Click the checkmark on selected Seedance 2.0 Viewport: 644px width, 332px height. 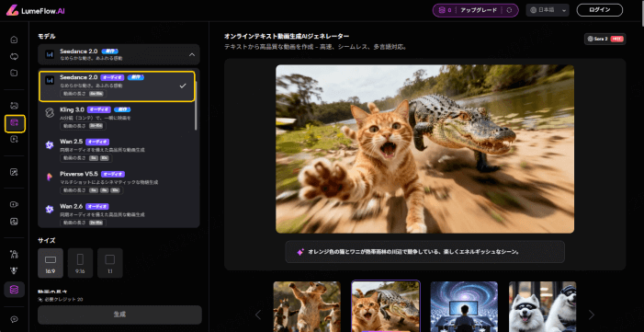click(183, 86)
